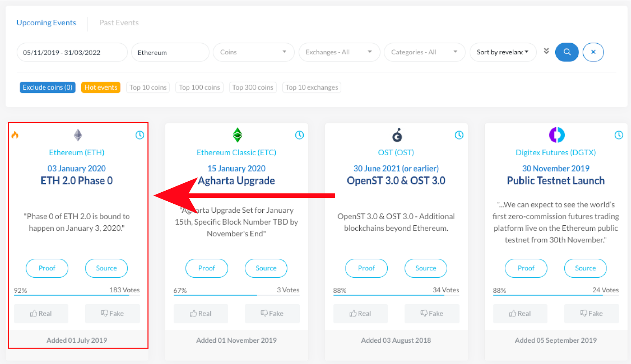
Task: Vote Fake on Agharta Upgrade event
Action: [x=272, y=314]
